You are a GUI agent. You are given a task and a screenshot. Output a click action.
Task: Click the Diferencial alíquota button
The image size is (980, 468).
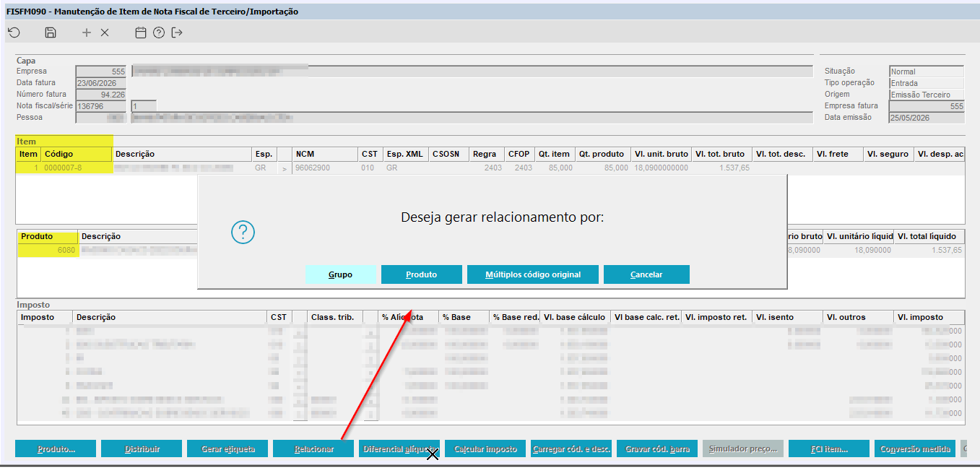click(x=399, y=448)
